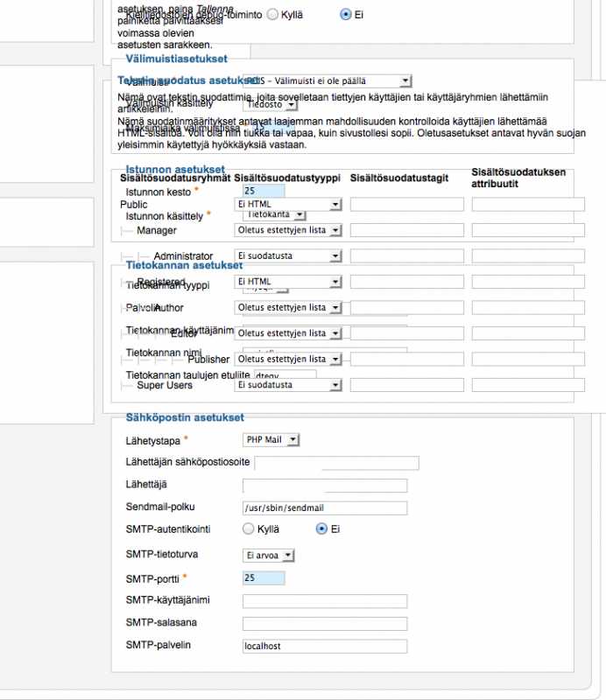606x700 pixels.
Task: Click the SMTP-portti field
Action: [x=264, y=578]
